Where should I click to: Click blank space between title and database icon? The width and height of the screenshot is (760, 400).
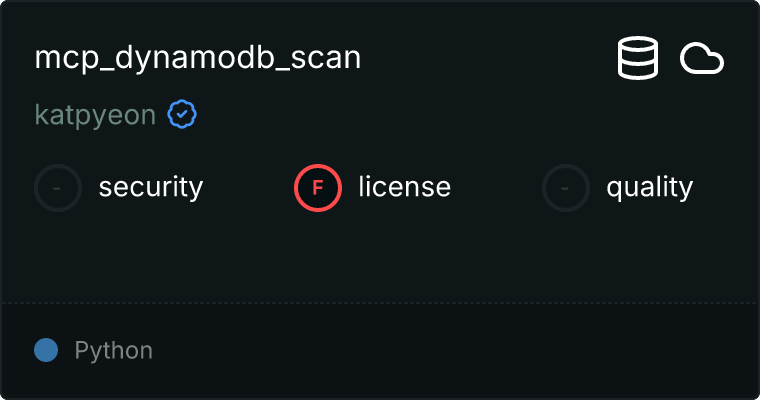(x=490, y=59)
